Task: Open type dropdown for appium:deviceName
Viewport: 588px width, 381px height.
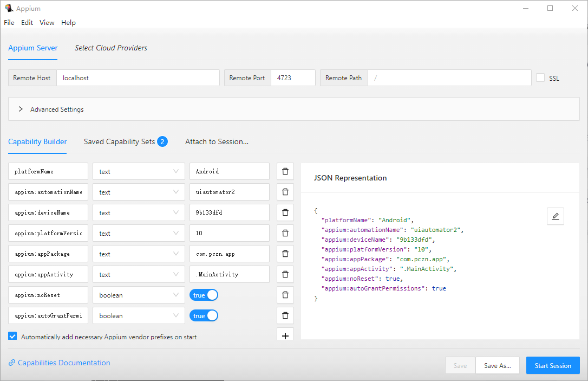Action: tap(139, 212)
